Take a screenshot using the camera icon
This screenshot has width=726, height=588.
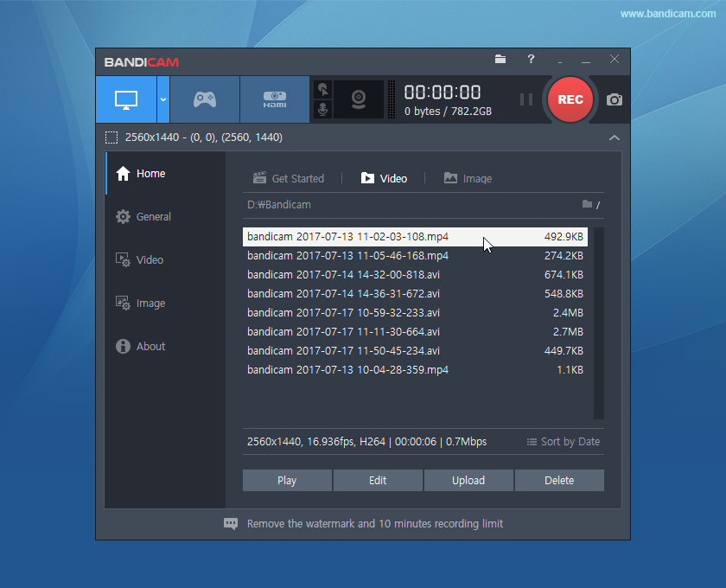[x=614, y=99]
